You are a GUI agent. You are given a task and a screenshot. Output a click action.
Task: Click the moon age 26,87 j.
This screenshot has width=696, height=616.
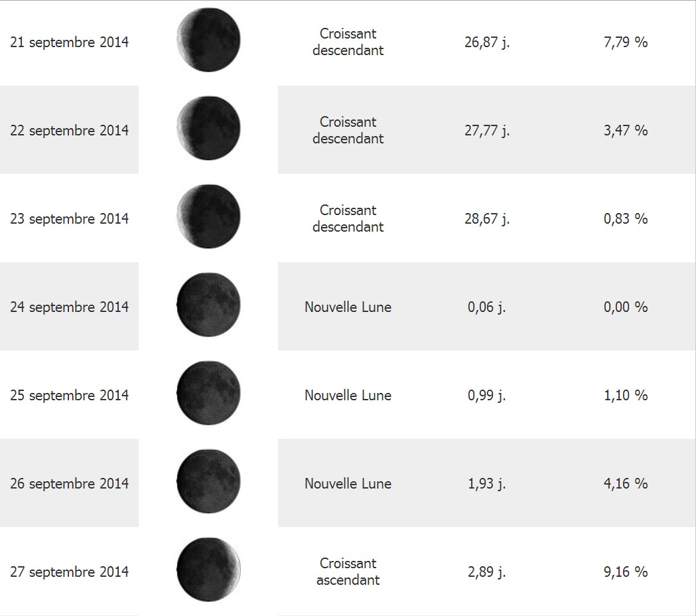click(x=487, y=42)
